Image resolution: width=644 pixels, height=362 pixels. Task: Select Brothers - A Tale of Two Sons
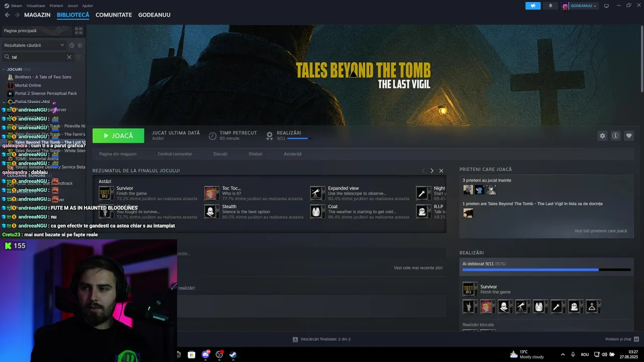click(x=43, y=77)
